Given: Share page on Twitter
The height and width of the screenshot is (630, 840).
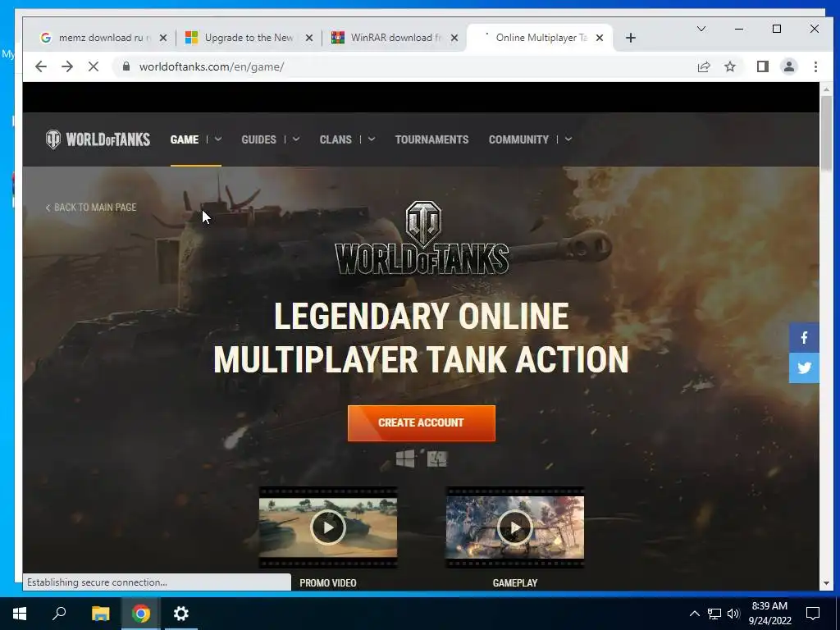Looking at the screenshot, I should coord(804,368).
